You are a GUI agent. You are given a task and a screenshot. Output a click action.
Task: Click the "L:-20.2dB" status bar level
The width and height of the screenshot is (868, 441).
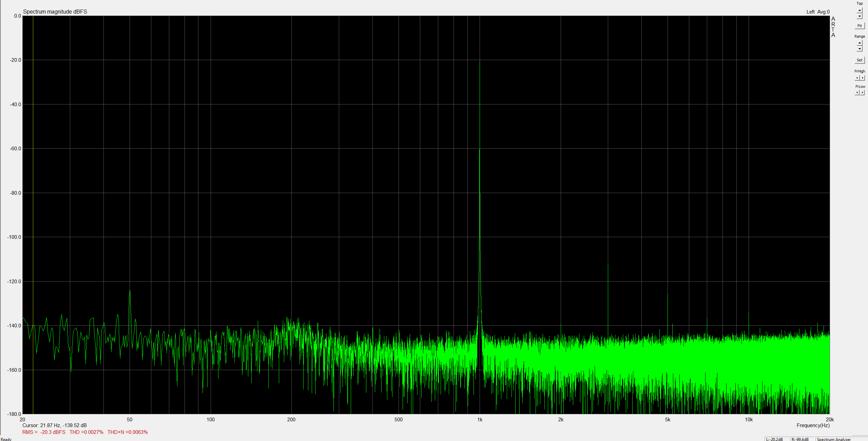coord(774,439)
